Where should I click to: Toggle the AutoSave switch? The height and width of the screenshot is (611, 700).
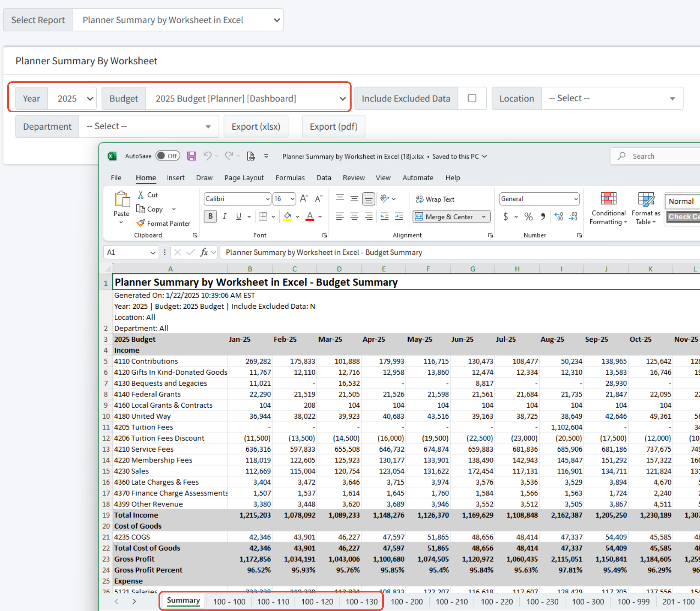point(168,156)
